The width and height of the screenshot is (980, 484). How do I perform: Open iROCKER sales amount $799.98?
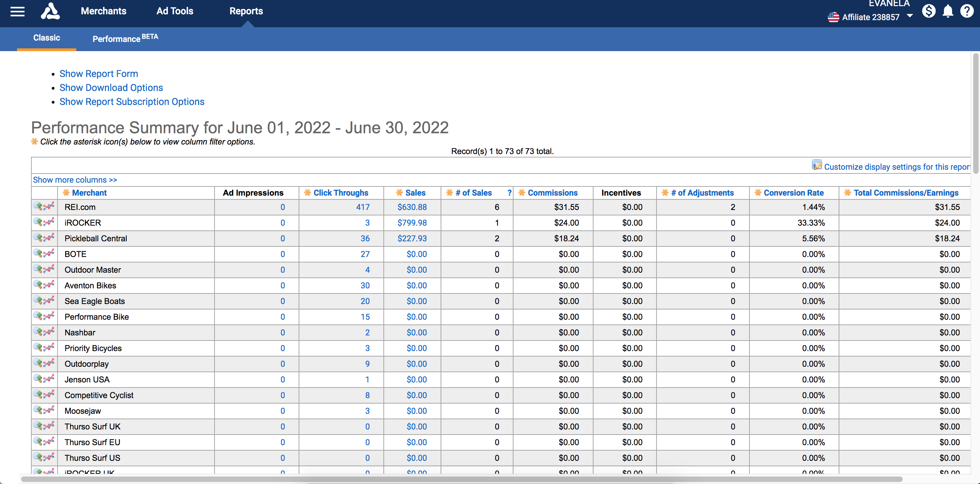(412, 223)
